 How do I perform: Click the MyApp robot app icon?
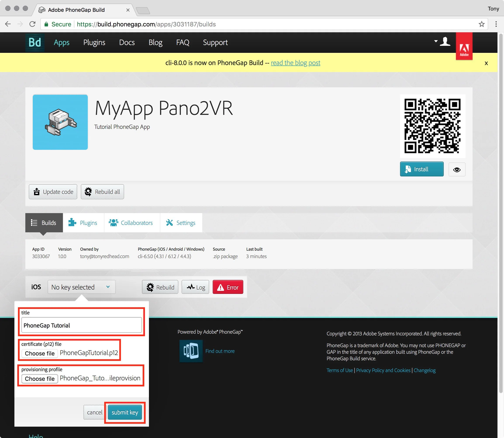(60, 122)
